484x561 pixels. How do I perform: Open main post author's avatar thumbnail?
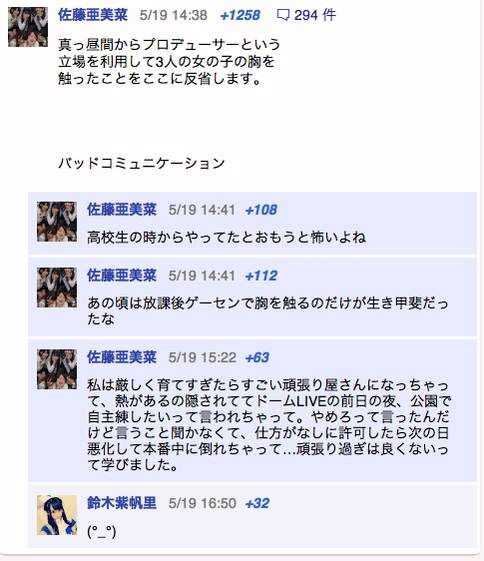click(28, 27)
